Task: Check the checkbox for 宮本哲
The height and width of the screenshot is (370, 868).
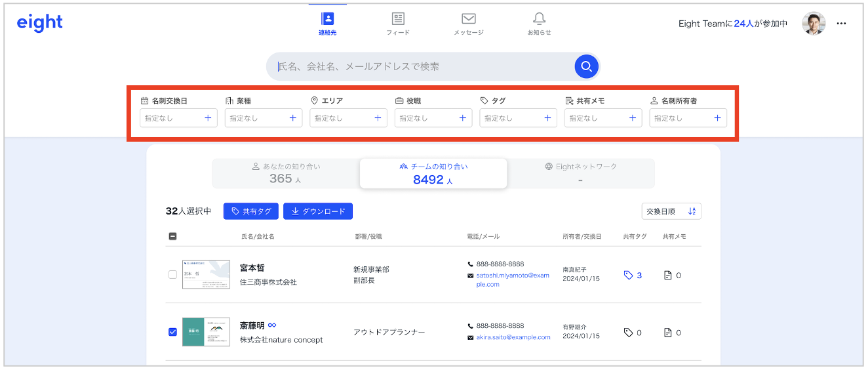Action: tap(173, 275)
